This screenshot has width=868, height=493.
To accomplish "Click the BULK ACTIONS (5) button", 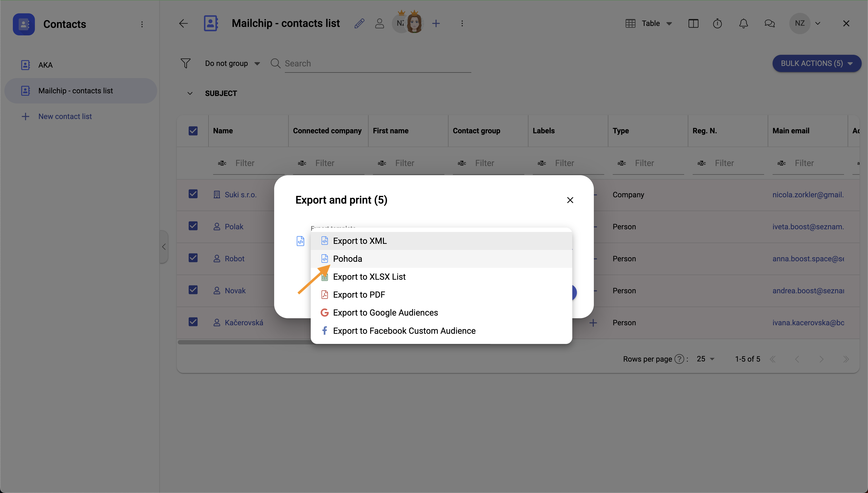I will (817, 63).
